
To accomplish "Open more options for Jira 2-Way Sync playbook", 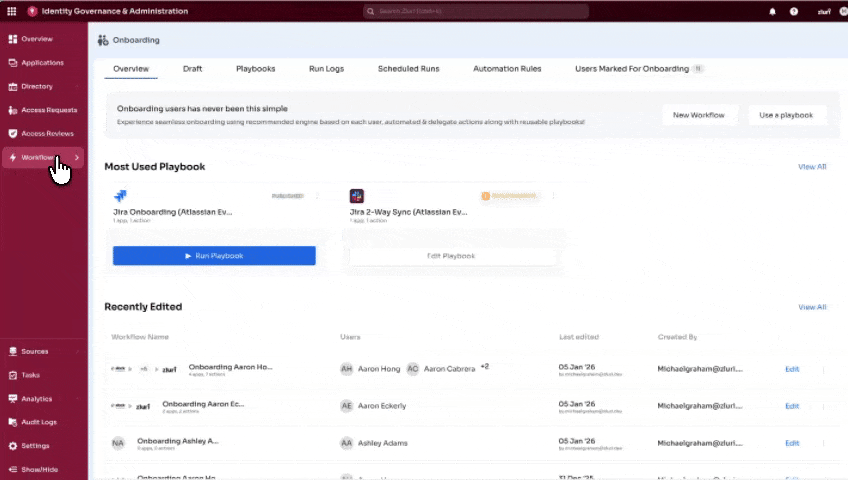I will click(x=553, y=196).
